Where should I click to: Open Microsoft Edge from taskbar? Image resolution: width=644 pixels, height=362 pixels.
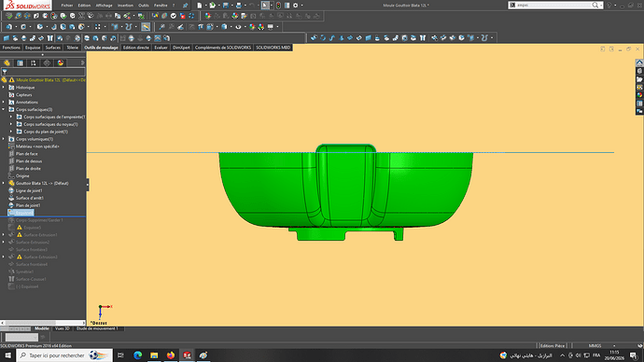pyautogui.click(x=137, y=355)
